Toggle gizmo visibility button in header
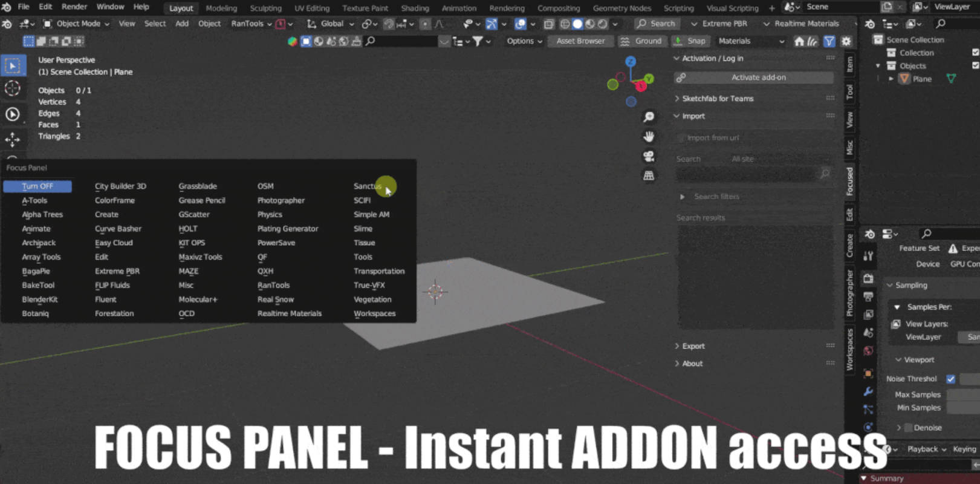The image size is (980, 484). point(492,24)
